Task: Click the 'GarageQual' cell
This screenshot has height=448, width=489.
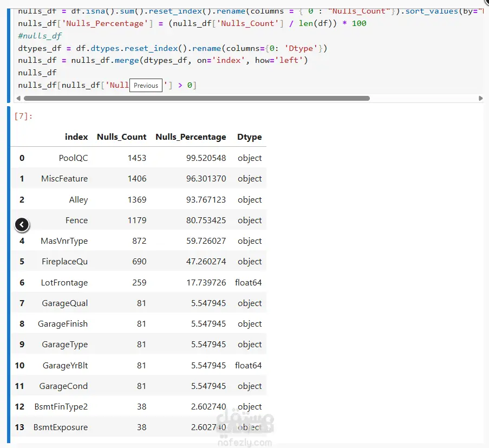Action: 65,303
